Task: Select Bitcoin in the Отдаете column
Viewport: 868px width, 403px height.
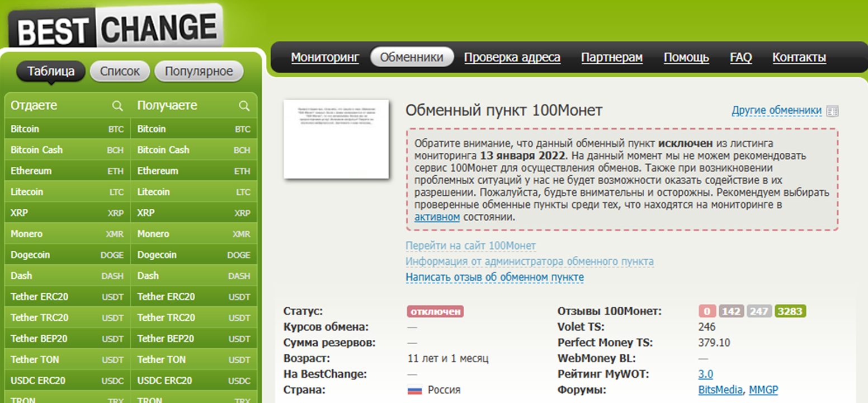Action: 67,129
